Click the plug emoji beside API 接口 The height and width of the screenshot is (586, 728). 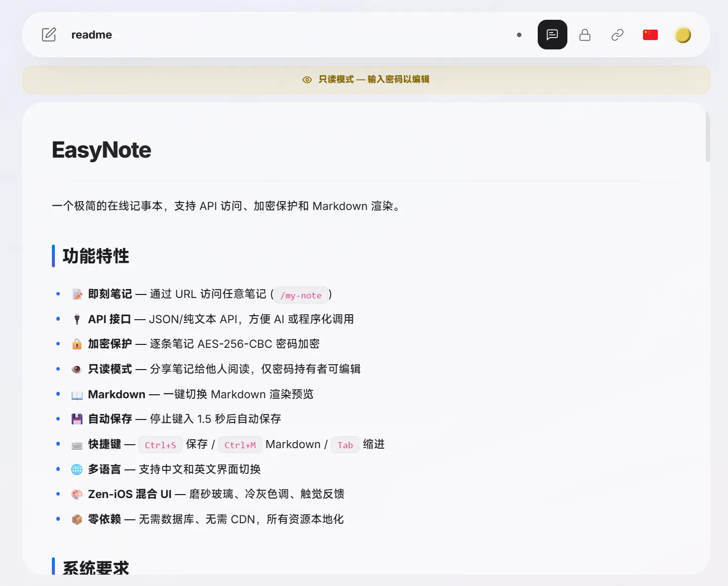(77, 319)
